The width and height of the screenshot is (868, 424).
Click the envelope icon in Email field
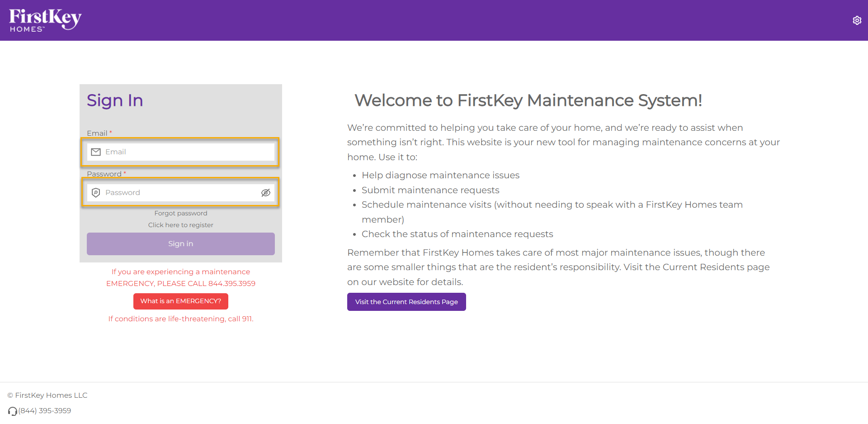(96, 152)
